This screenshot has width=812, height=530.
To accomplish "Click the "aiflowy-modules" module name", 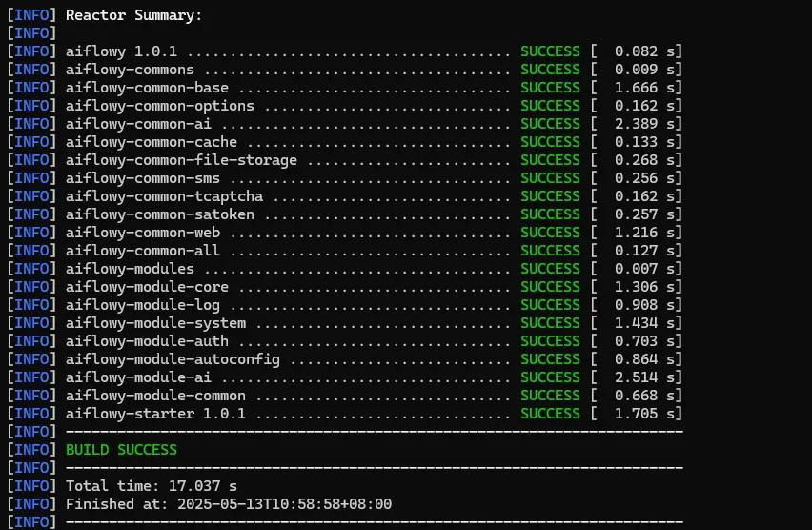I will click(x=130, y=269).
